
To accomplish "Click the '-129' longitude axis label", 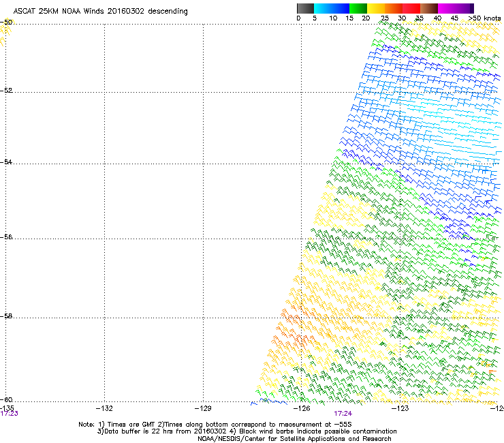I will tap(203, 408).
